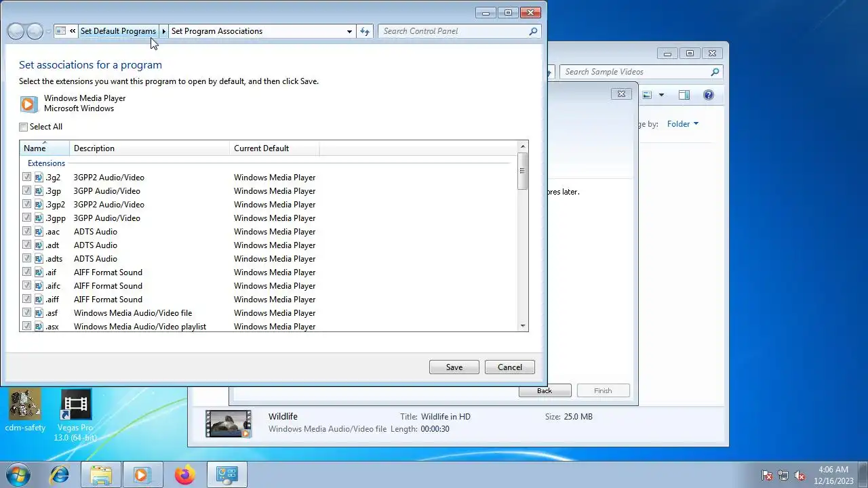The width and height of the screenshot is (868, 488).
Task: Toggle the .aac extension checkbox
Action: pyautogui.click(x=26, y=231)
